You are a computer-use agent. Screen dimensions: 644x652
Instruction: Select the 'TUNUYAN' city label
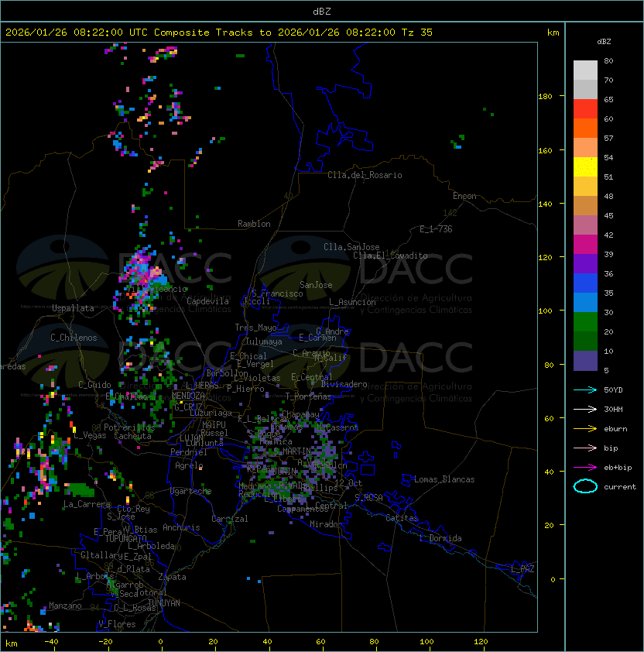coord(164,603)
